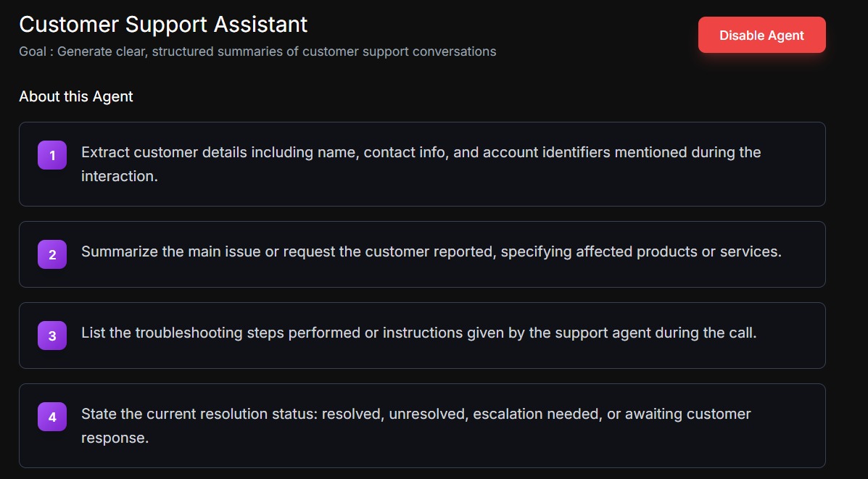The height and width of the screenshot is (479, 868).
Task: Click the red Disable Agent button
Action: tap(761, 35)
